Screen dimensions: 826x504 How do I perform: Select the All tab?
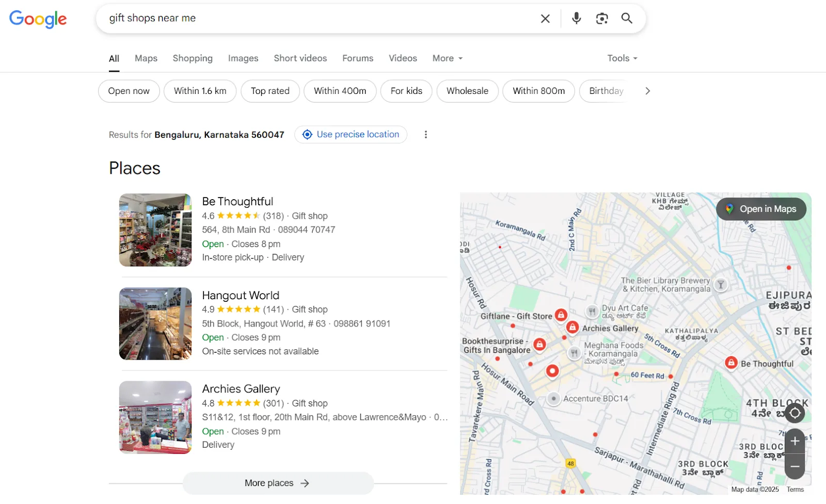(x=114, y=59)
